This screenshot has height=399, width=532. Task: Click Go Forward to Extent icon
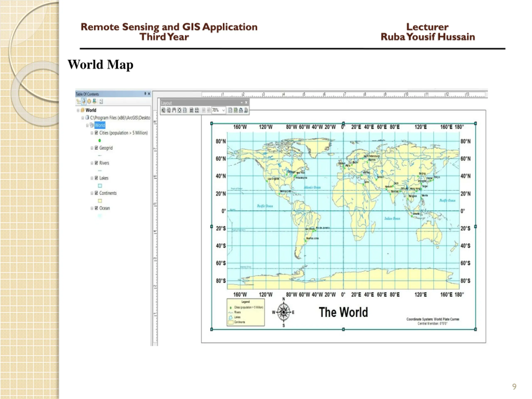pyautogui.click(x=209, y=110)
